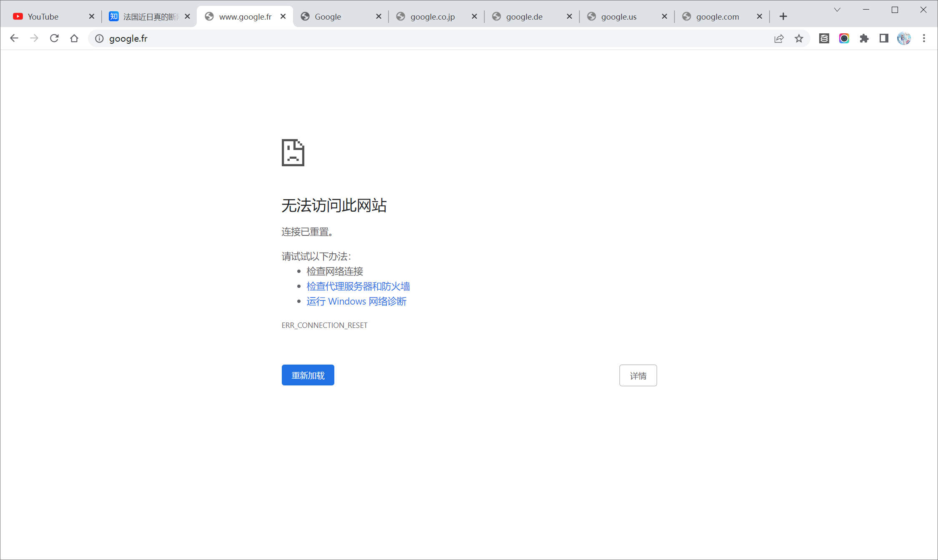Open the profile avatar menu
Screen dimensions: 938x560
pos(904,39)
